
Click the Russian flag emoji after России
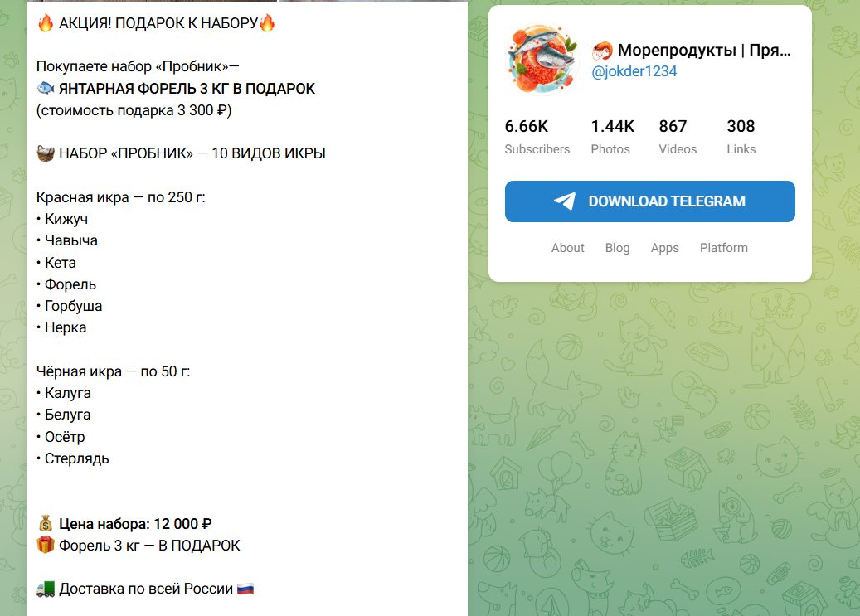[x=245, y=589]
